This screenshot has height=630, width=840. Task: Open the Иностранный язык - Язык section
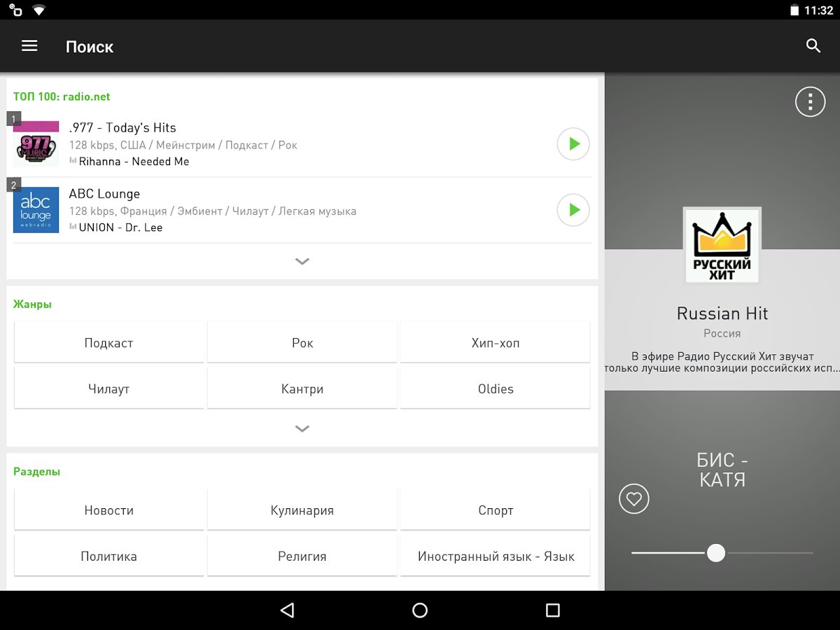[495, 556]
